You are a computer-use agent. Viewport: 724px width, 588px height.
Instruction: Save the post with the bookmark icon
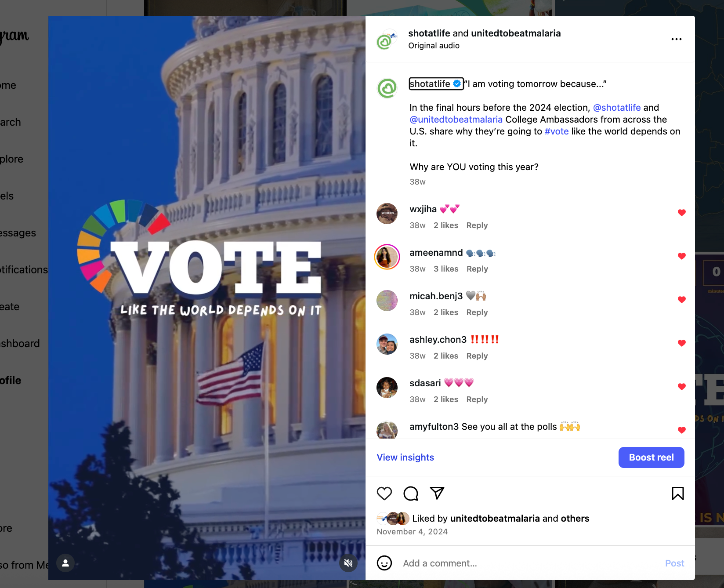677,494
